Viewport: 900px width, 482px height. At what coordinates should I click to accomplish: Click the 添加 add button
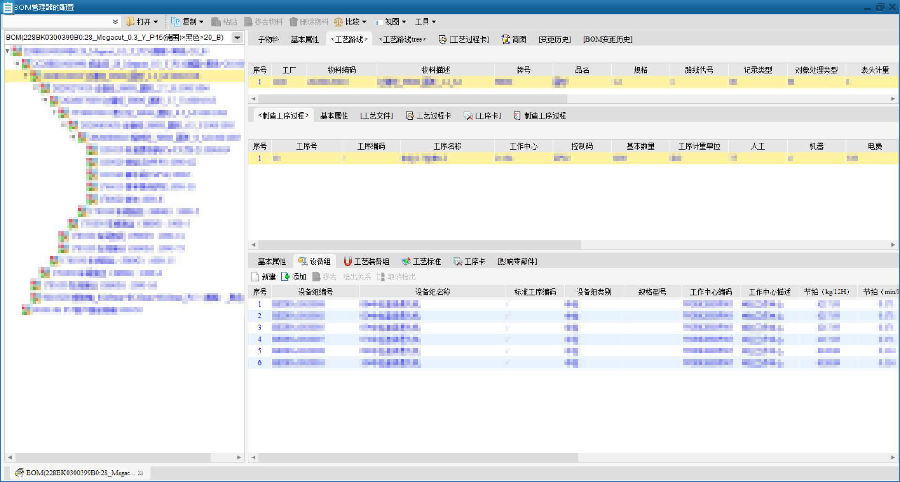pos(294,276)
